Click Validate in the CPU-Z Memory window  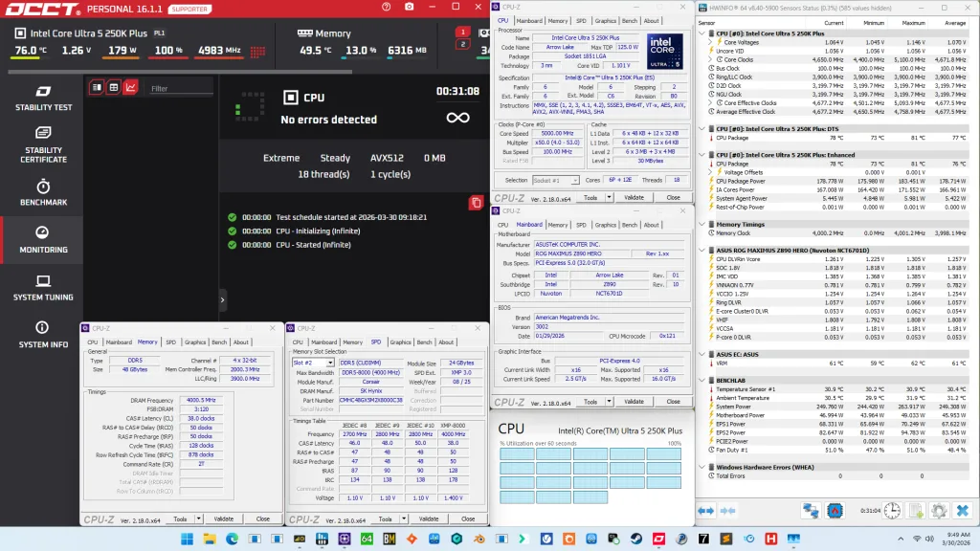pos(224,519)
